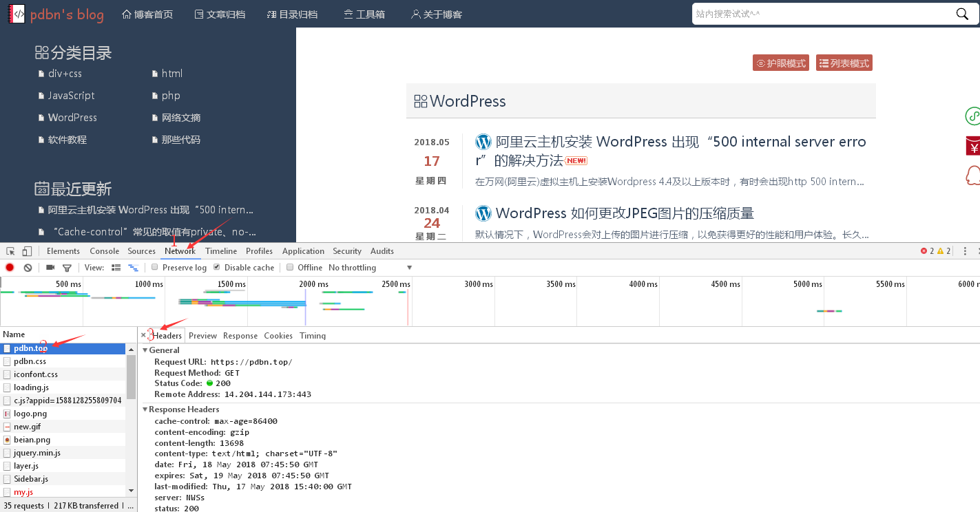Collapse the General headers section
980x512 pixels.
[x=145, y=350]
